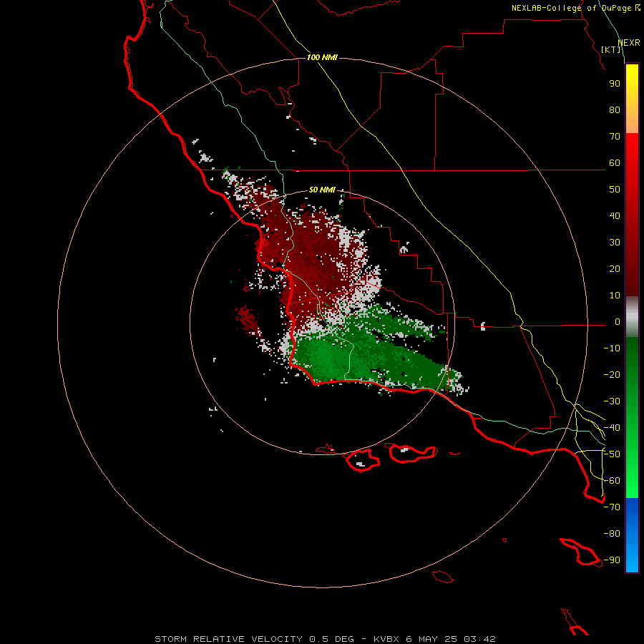644x644 pixels.
Task: Click the -10 knot value on the color scale
Action: pyautogui.click(x=612, y=348)
